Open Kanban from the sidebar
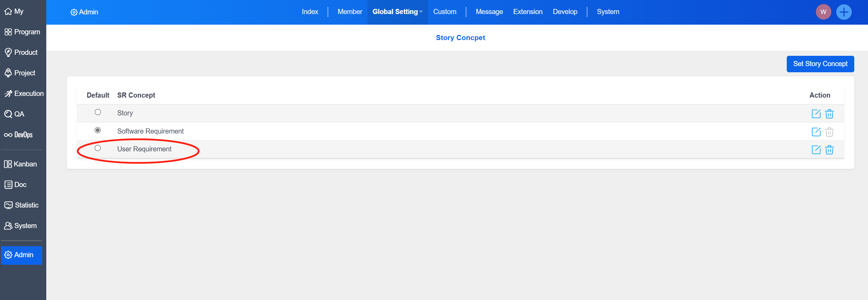The image size is (868, 300). click(21, 164)
